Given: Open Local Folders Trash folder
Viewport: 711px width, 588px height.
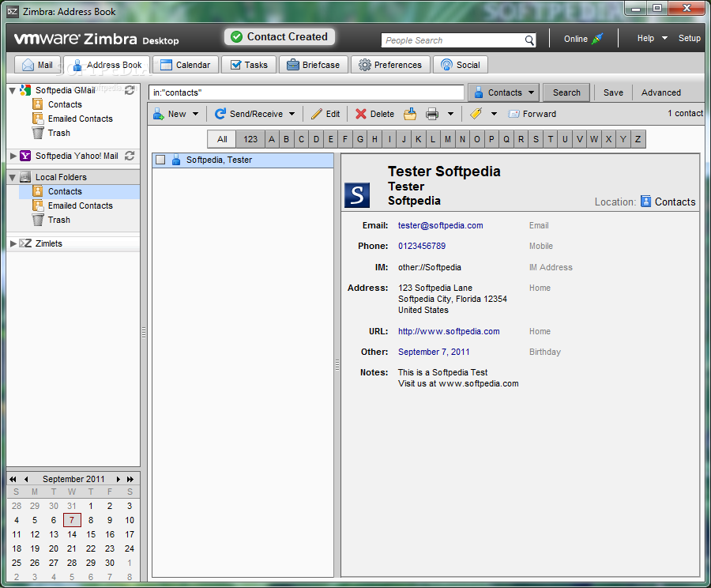Looking at the screenshot, I should (59, 220).
